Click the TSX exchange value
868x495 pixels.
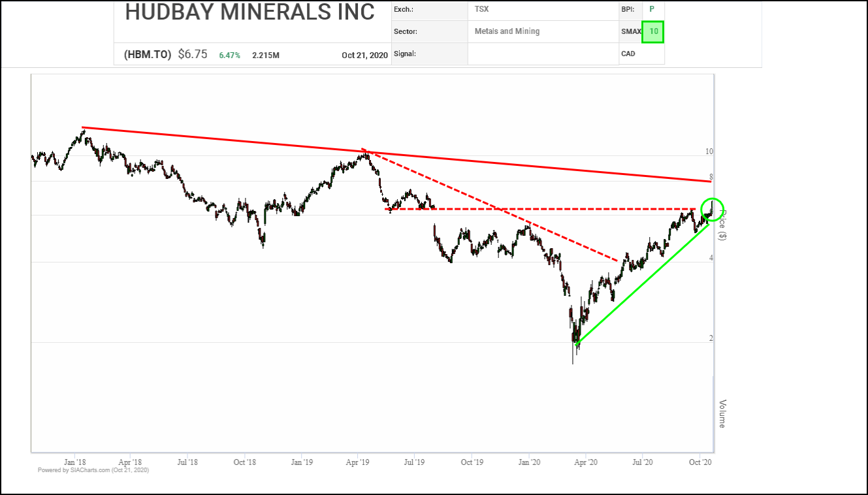(x=481, y=10)
